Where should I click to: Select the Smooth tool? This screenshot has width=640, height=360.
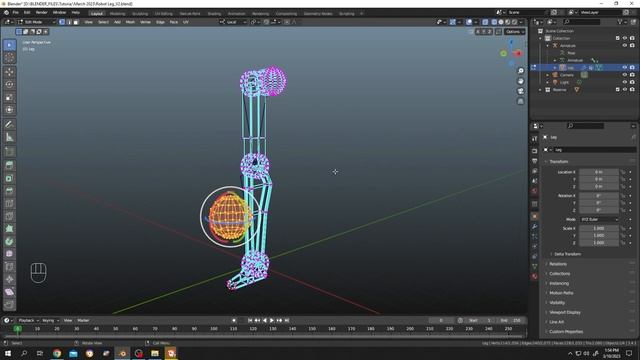coord(9,254)
